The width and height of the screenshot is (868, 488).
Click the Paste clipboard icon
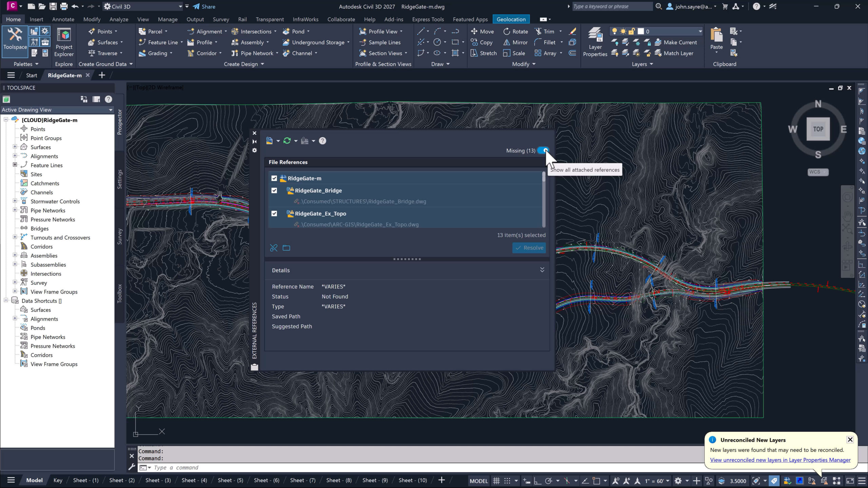(716, 35)
